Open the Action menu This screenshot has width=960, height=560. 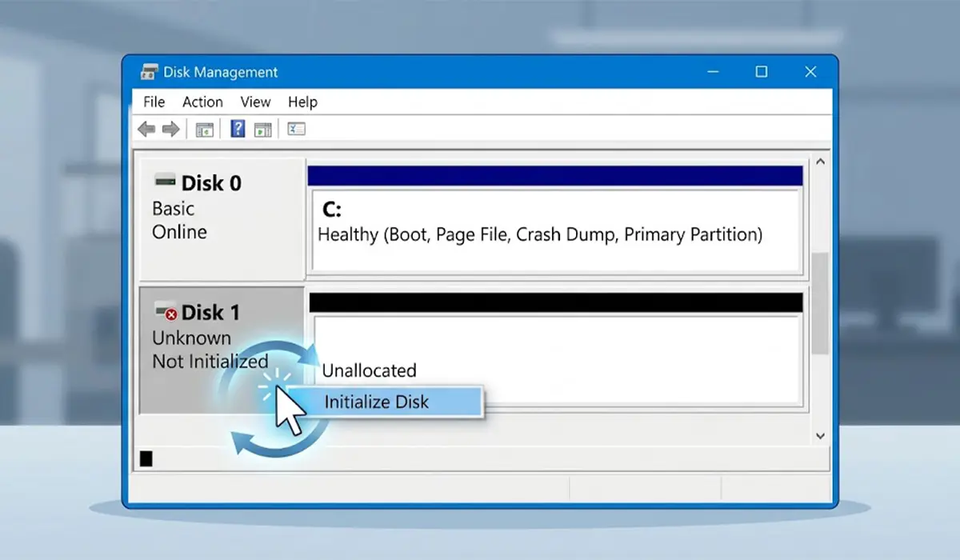(x=202, y=102)
